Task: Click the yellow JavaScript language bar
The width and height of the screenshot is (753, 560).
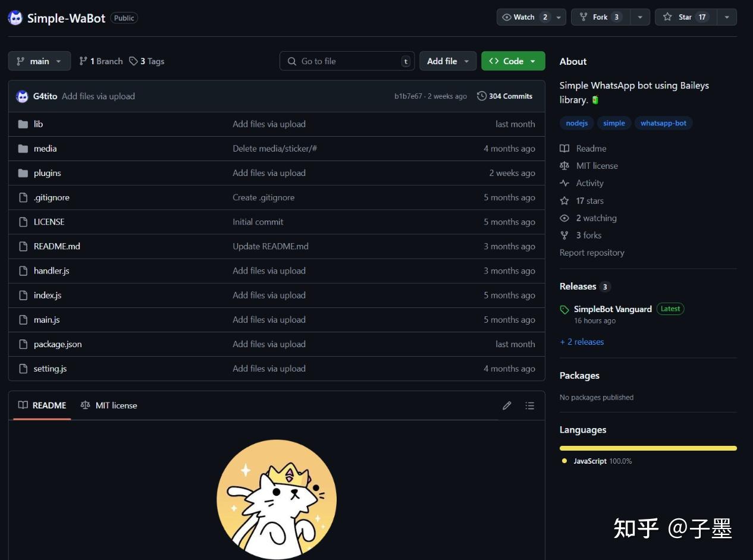Action: [x=648, y=448]
